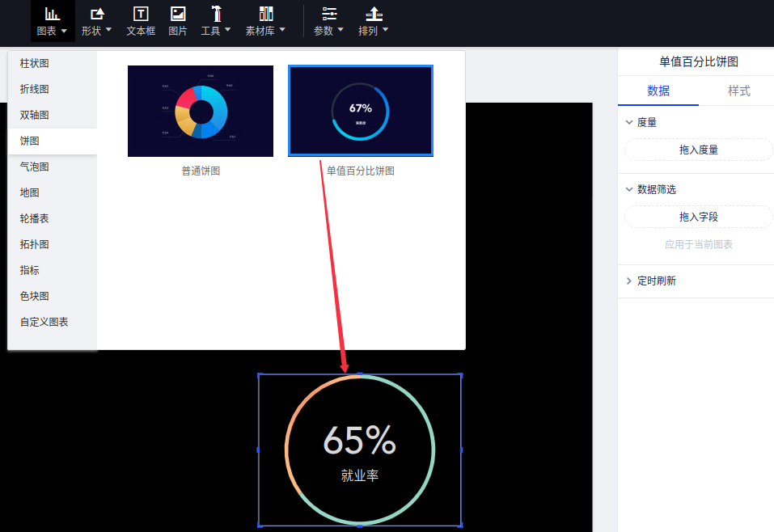774x532 pixels.
Task: Click the 拖入度量 drop field
Action: (x=698, y=150)
